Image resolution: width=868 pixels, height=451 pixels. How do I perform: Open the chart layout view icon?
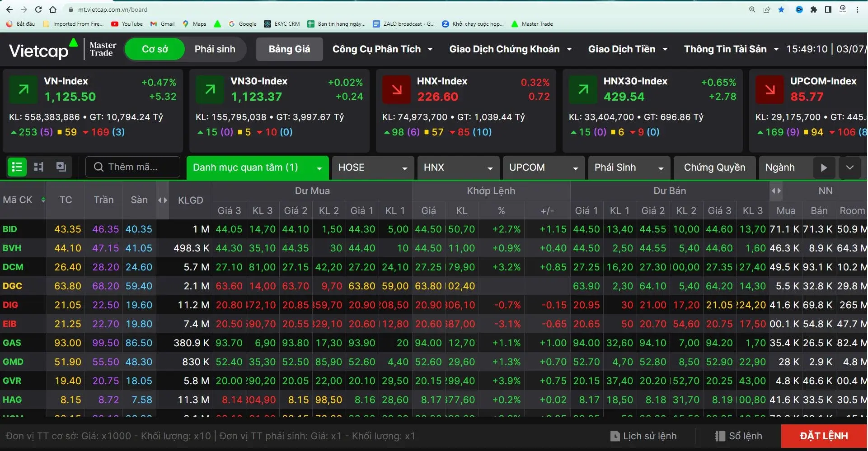point(61,167)
